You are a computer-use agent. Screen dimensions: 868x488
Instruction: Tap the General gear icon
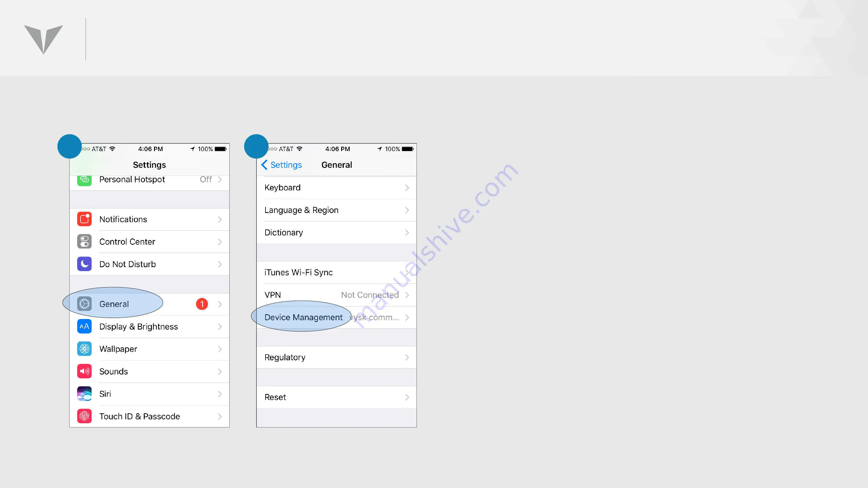point(84,304)
